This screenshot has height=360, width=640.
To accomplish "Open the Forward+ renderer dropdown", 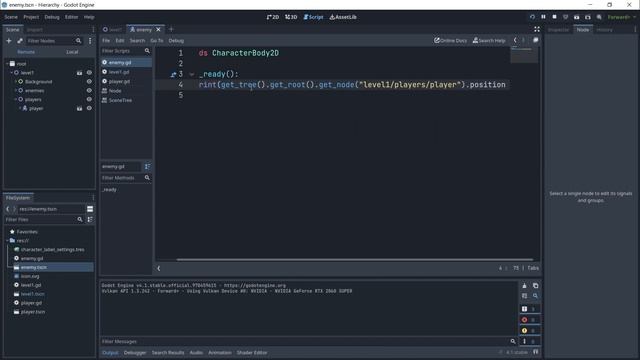I will point(621,17).
